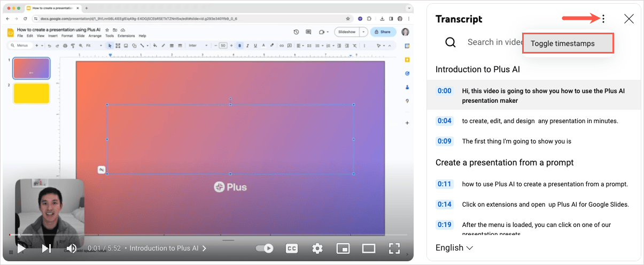Toggle Italic in Slides toolbar

[247, 46]
